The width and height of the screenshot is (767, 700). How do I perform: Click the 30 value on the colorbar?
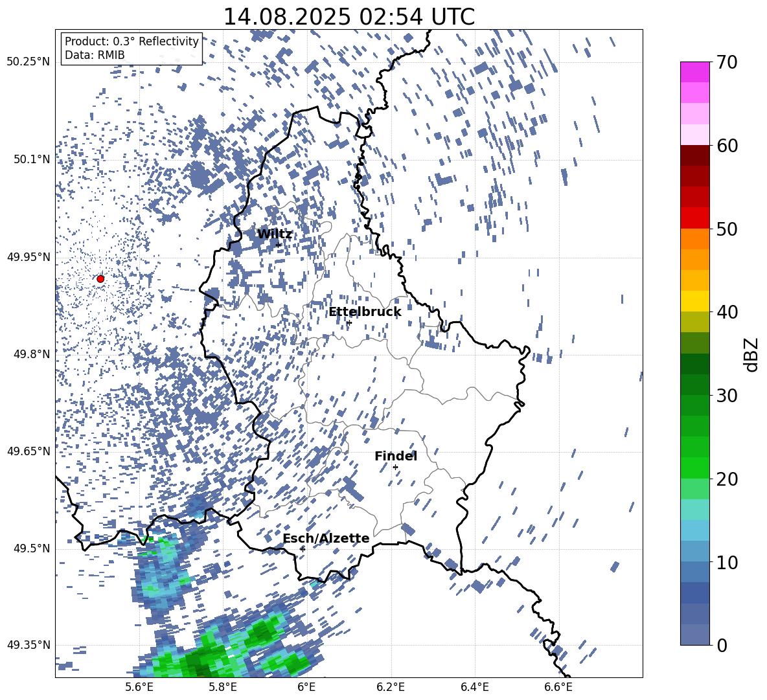[726, 396]
